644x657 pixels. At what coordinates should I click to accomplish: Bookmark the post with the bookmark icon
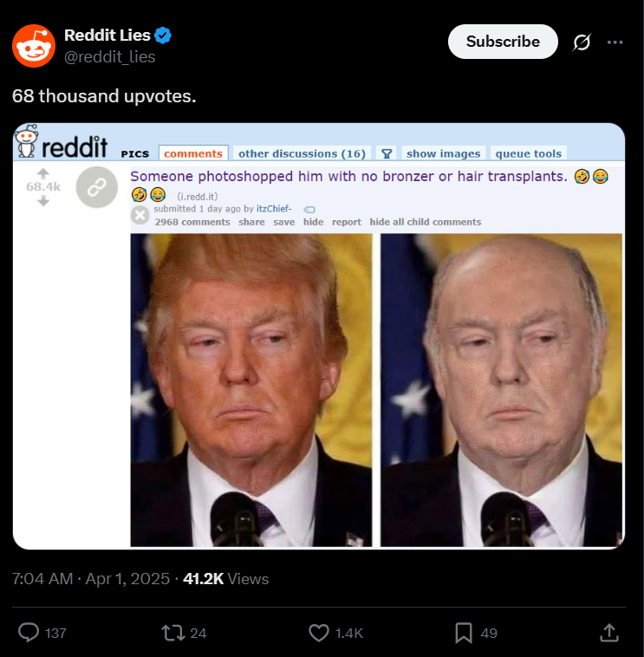tap(464, 633)
